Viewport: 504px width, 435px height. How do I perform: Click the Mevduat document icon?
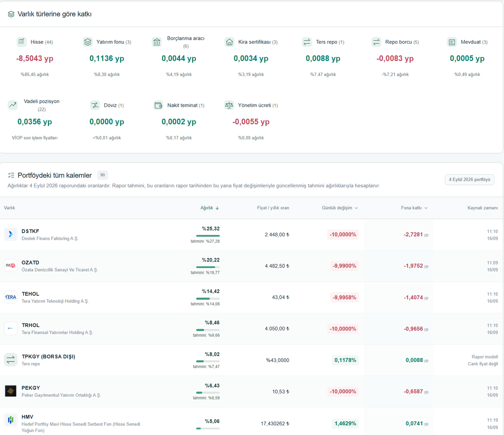pyautogui.click(x=452, y=42)
